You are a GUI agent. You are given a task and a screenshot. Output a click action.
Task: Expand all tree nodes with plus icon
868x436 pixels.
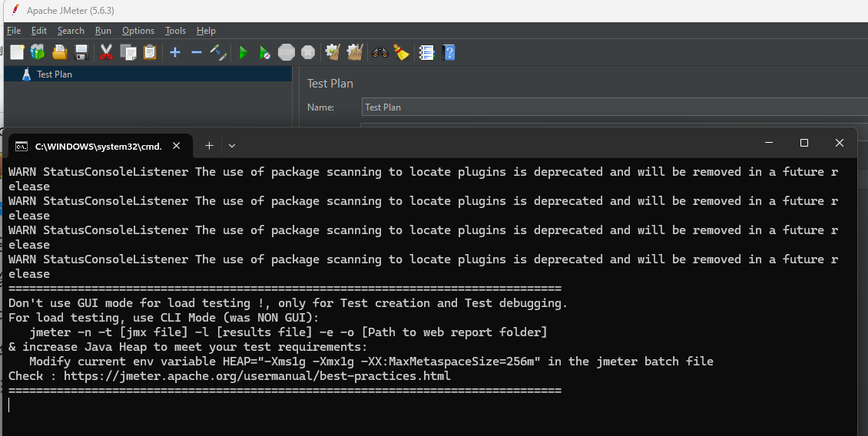pos(175,52)
